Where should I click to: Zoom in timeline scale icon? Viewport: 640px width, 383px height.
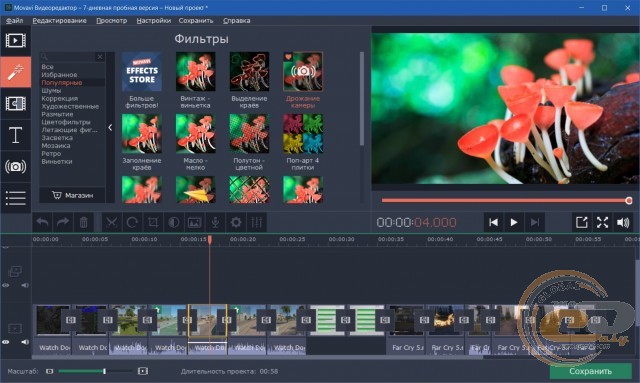[143, 371]
